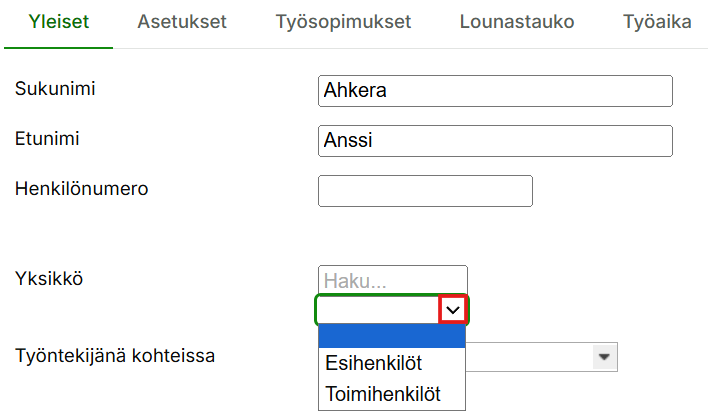Open the Työaika tab
This screenshot has height=420, width=708.
[x=656, y=22]
